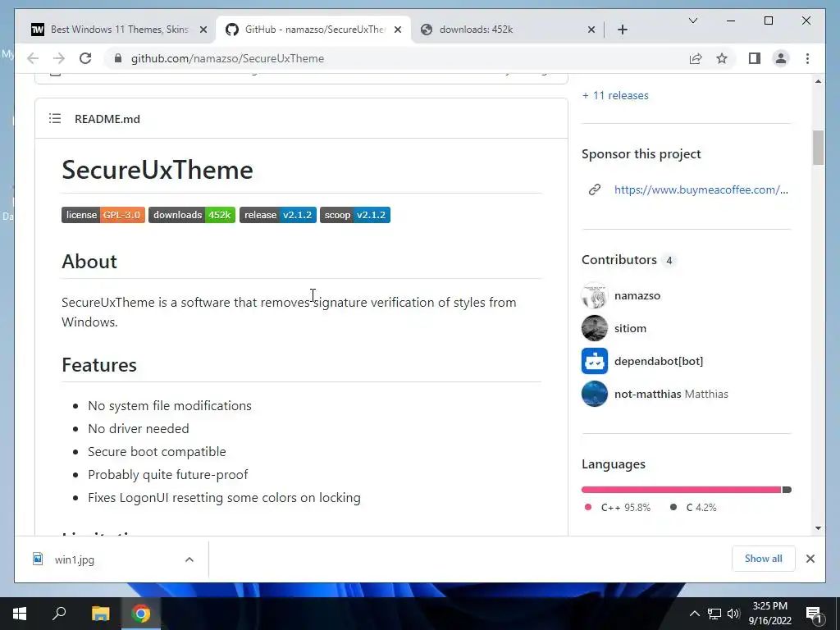Open downloaded file win1.jpg
840x630 pixels.
[75, 559]
